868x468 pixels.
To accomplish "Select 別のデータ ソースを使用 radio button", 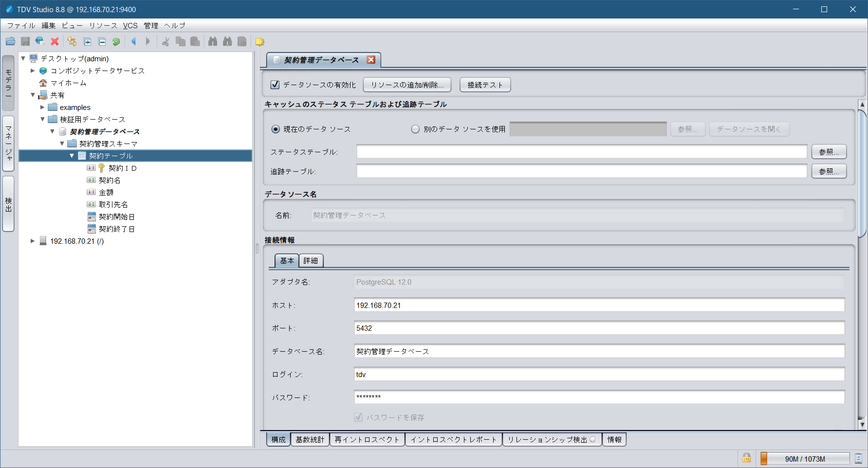I will 415,129.
